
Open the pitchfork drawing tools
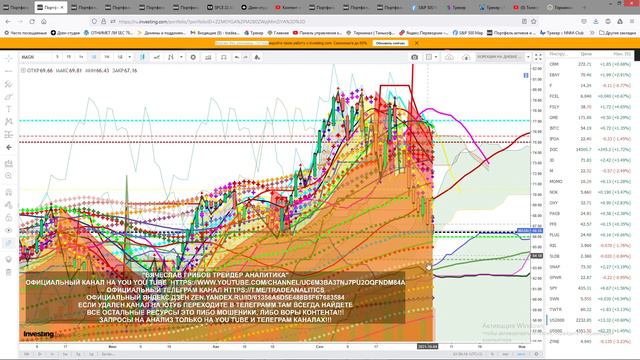click(9, 84)
